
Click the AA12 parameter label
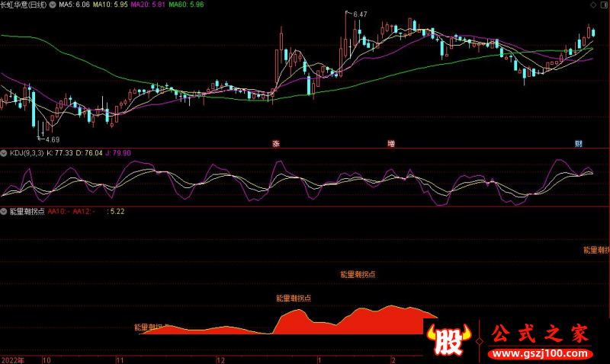click(x=83, y=212)
